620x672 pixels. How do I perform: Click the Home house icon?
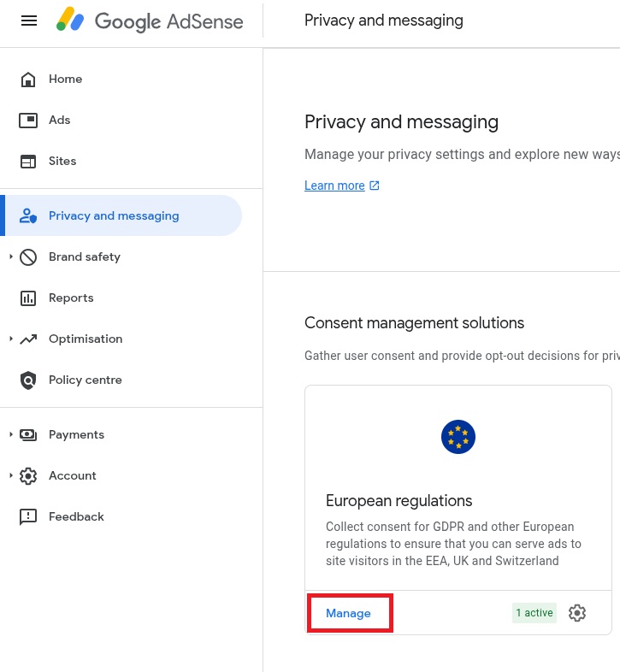coord(28,80)
